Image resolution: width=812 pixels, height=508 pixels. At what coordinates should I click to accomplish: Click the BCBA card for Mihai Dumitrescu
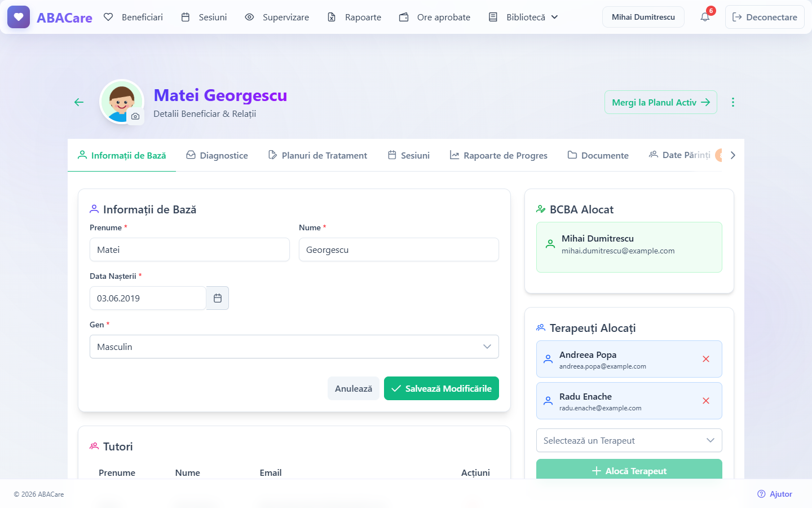(x=629, y=247)
